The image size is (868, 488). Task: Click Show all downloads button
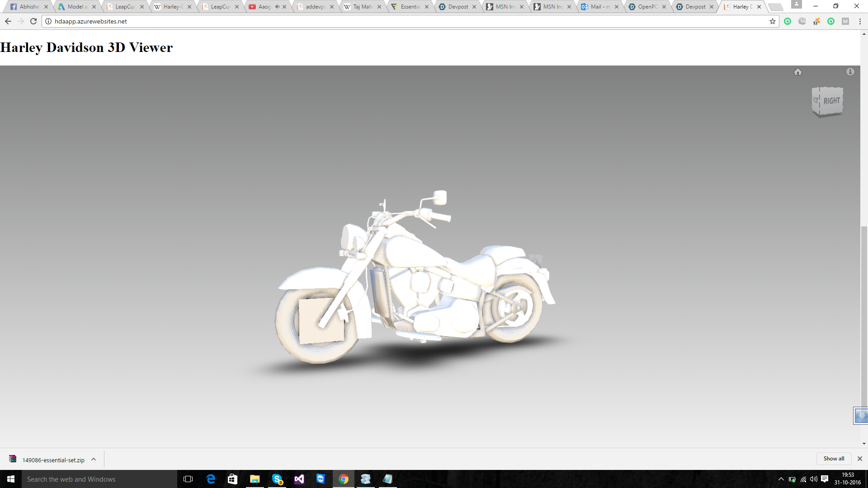point(833,459)
